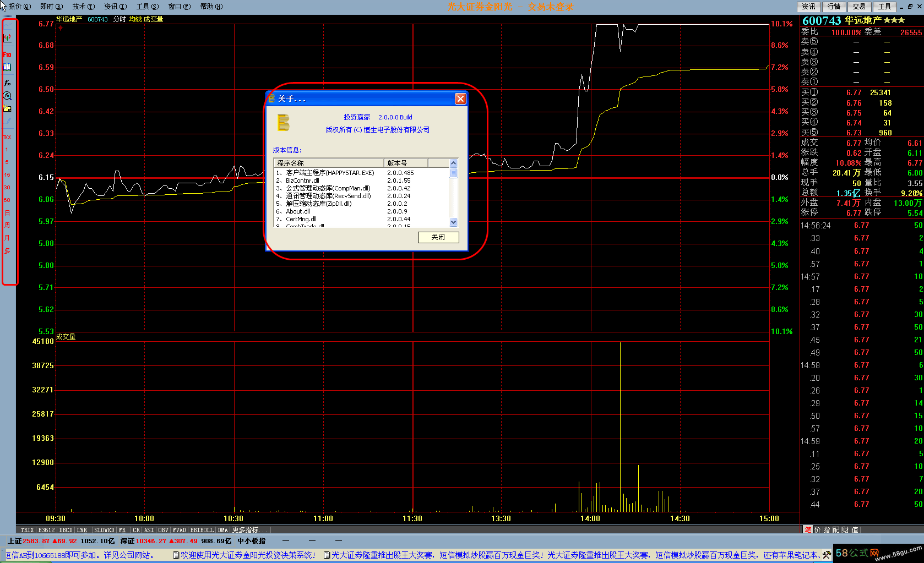Open the book-shaped reference icon in left toolbar

[x=7, y=67]
